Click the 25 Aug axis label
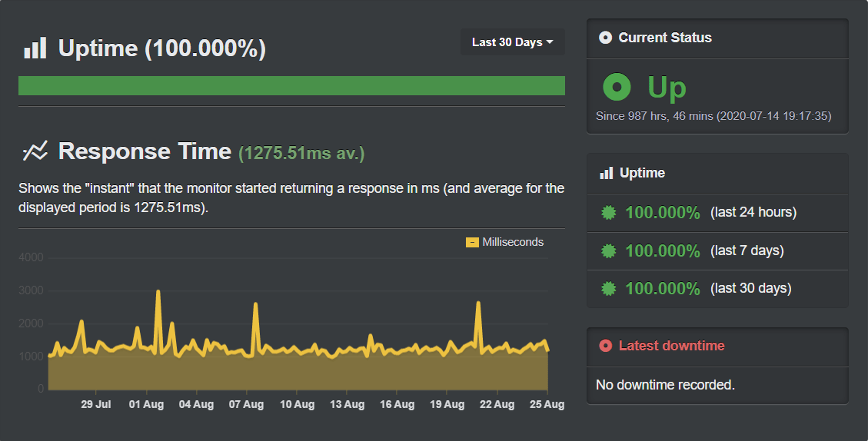The image size is (868, 441). pos(547,404)
